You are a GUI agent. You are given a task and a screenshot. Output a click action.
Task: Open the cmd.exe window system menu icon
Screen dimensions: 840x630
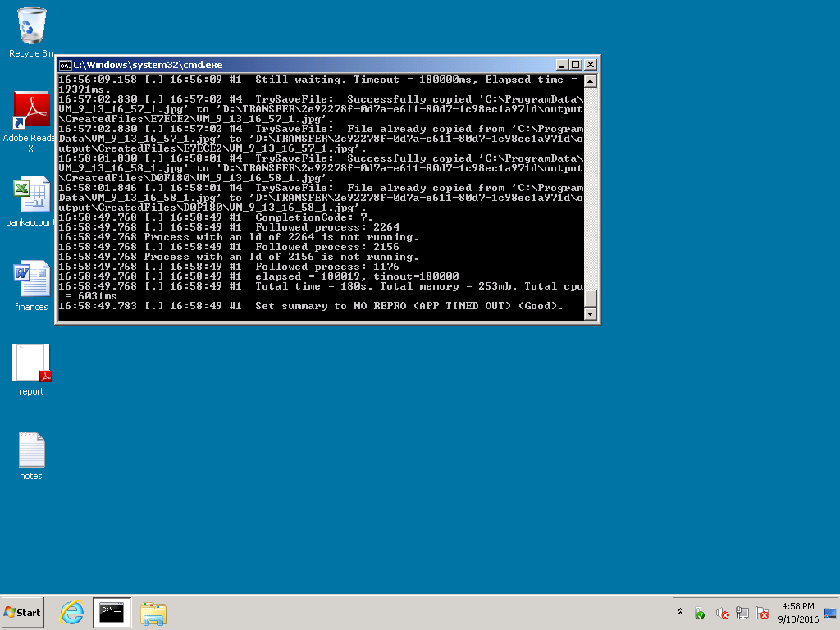(x=65, y=65)
